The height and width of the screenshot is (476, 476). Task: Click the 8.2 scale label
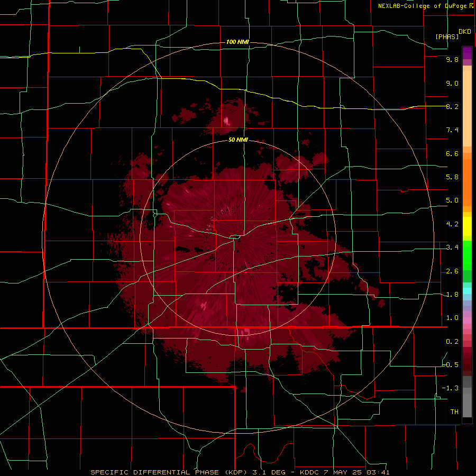(452, 106)
